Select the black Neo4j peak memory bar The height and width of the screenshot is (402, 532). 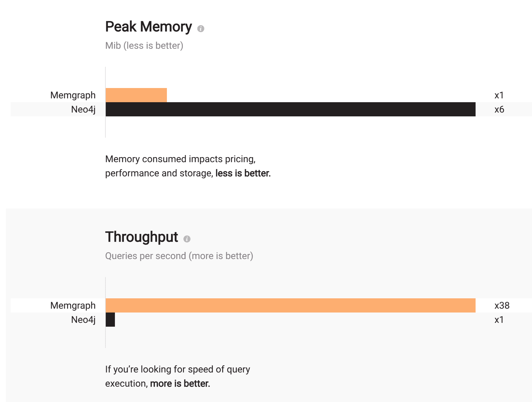[290, 109]
